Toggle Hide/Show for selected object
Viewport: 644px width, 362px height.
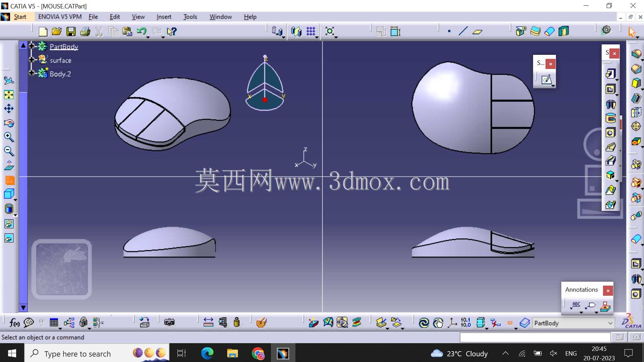point(9,224)
